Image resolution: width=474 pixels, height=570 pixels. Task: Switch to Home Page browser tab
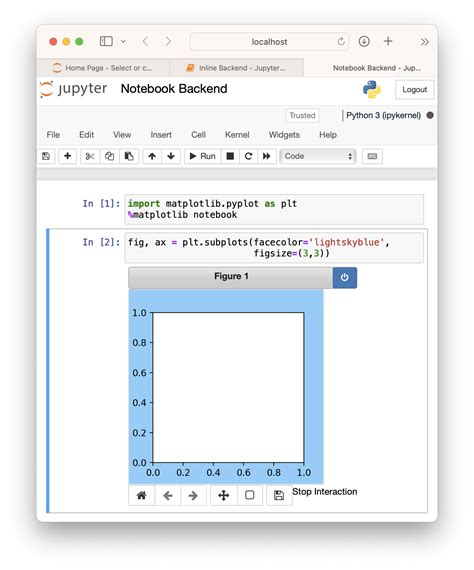tap(103, 68)
